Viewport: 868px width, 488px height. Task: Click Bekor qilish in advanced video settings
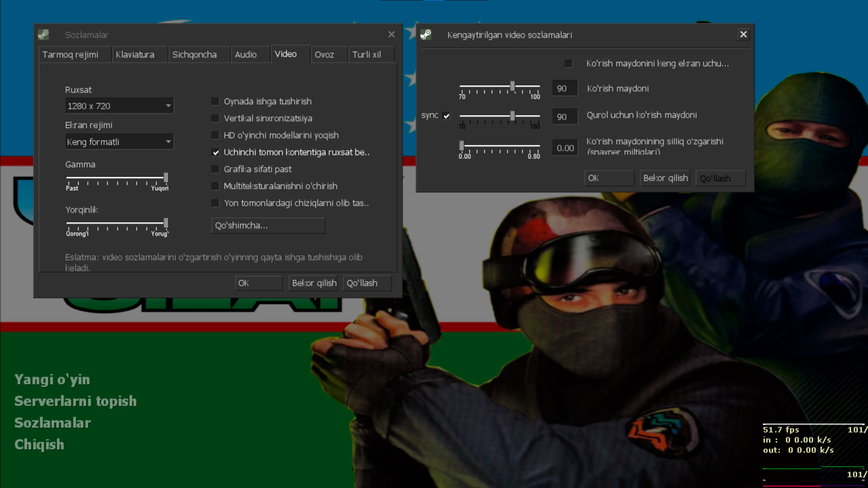tap(665, 178)
